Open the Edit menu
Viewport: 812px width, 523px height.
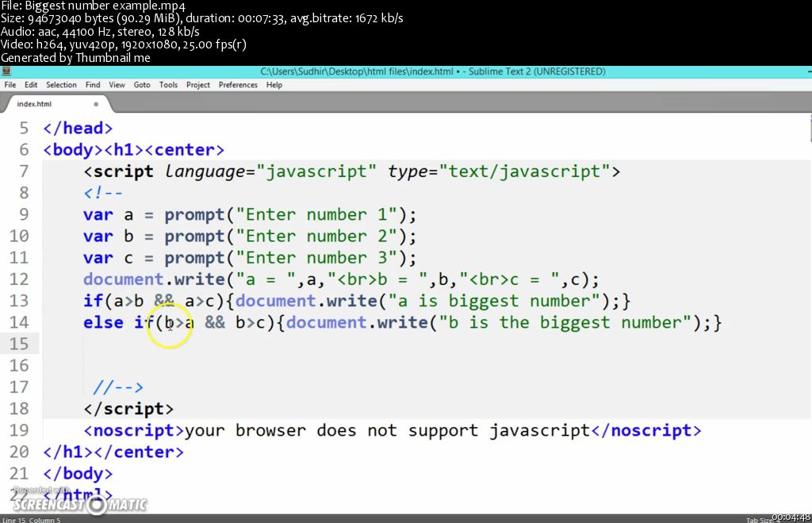[x=31, y=85]
